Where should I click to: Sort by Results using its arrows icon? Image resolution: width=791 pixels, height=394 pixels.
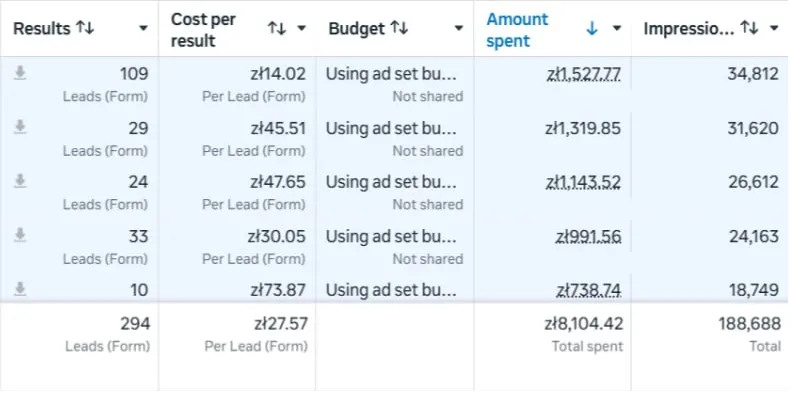tap(85, 28)
